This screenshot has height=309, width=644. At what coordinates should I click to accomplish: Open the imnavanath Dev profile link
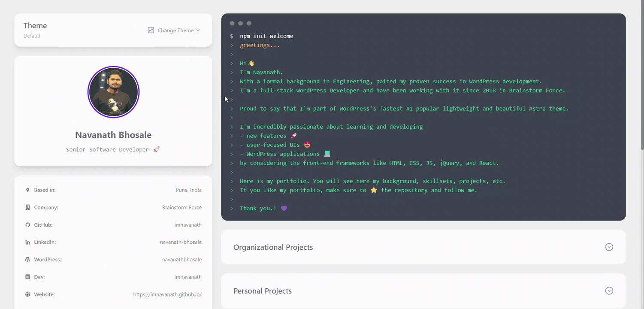click(x=188, y=277)
